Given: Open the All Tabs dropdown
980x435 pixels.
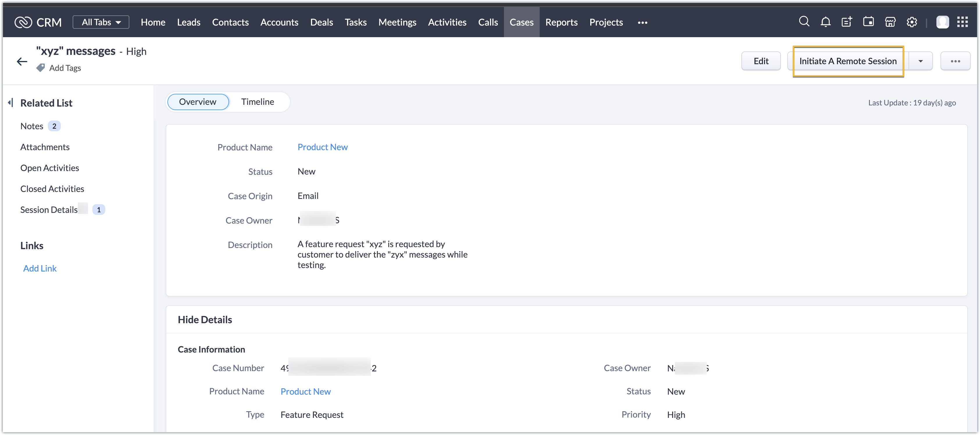Looking at the screenshot, I should (101, 22).
